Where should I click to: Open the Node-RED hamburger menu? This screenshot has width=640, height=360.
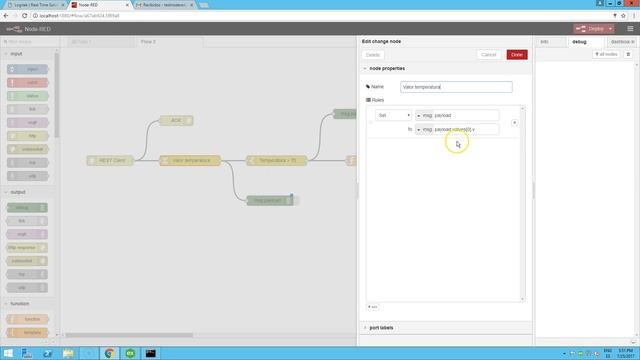[630, 29]
